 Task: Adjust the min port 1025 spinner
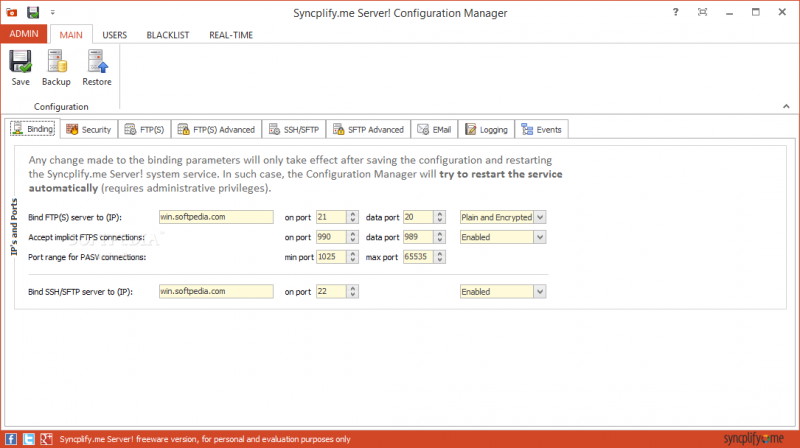click(x=353, y=257)
